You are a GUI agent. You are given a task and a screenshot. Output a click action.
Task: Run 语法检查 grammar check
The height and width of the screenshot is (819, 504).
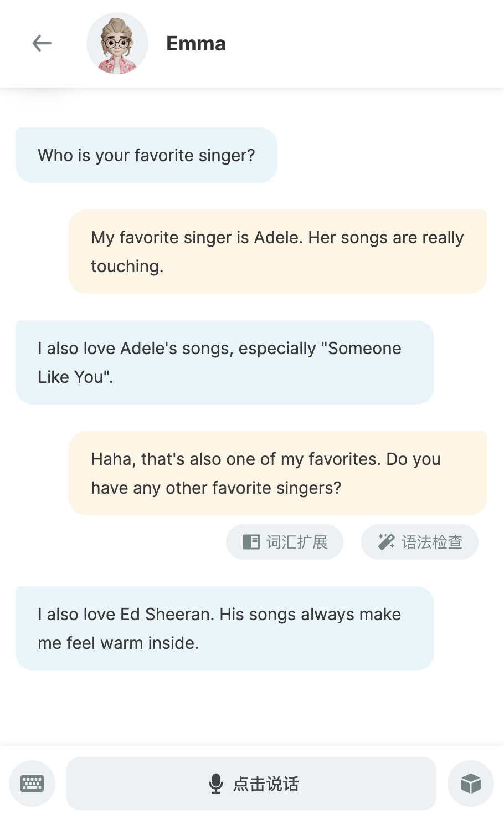pyautogui.click(x=420, y=542)
